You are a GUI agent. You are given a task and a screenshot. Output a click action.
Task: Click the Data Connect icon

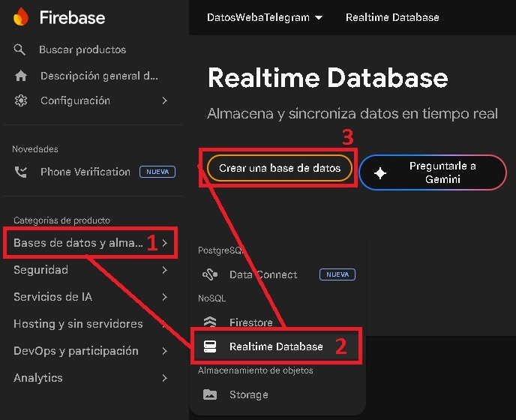(210, 274)
